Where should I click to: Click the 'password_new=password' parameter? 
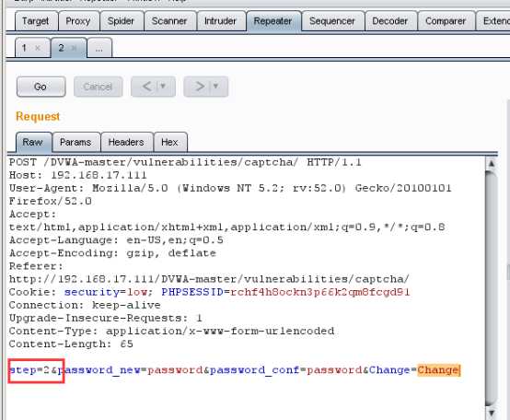coord(131,370)
